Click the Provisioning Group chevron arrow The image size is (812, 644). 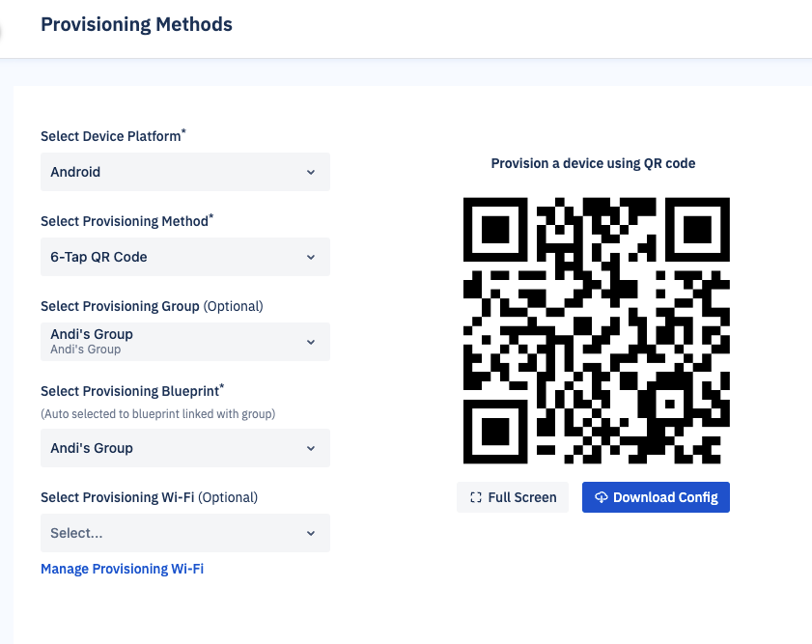click(x=311, y=342)
